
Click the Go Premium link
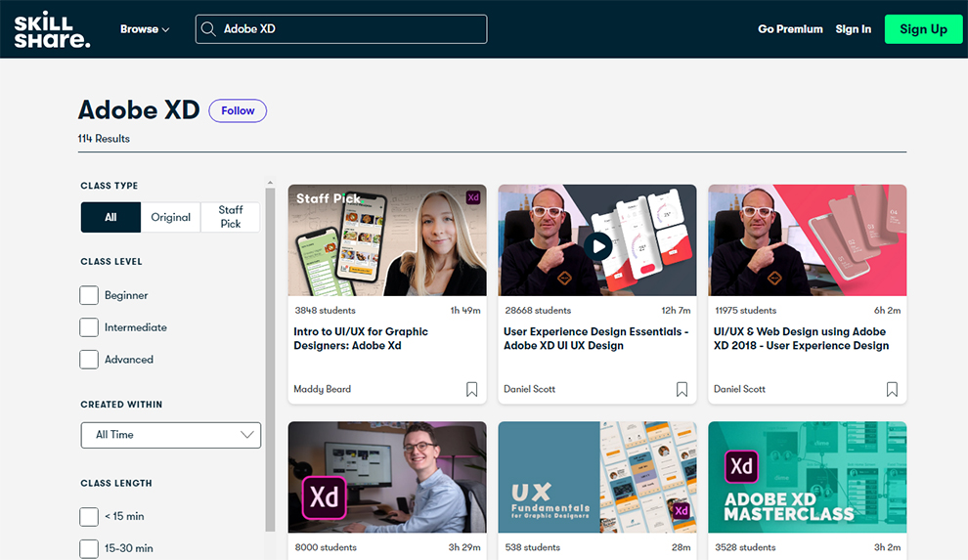(x=790, y=29)
